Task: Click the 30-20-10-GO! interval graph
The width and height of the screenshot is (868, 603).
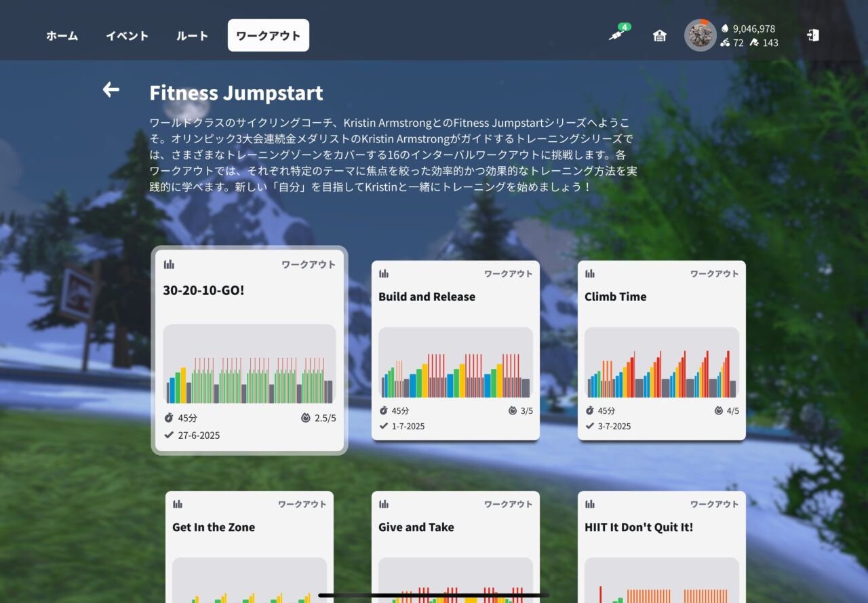Action: (x=250, y=365)
